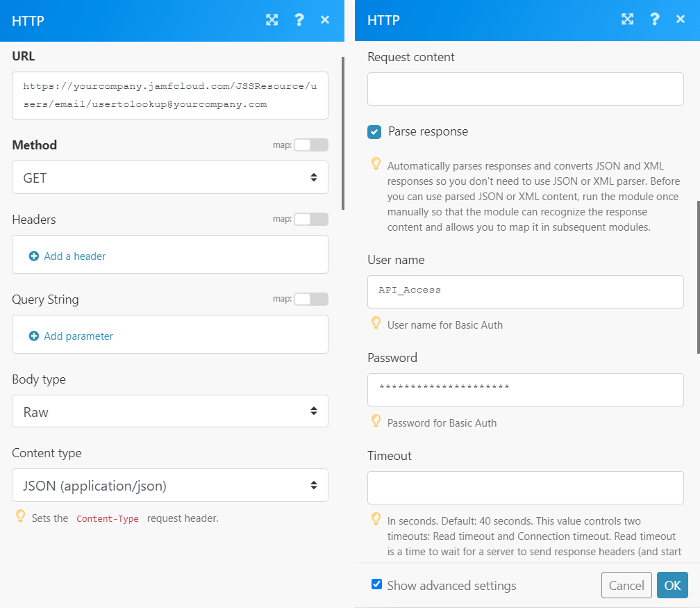
Task: Click the red Content-Type code text
Action: pyautogui.click(x=107, y=518)
